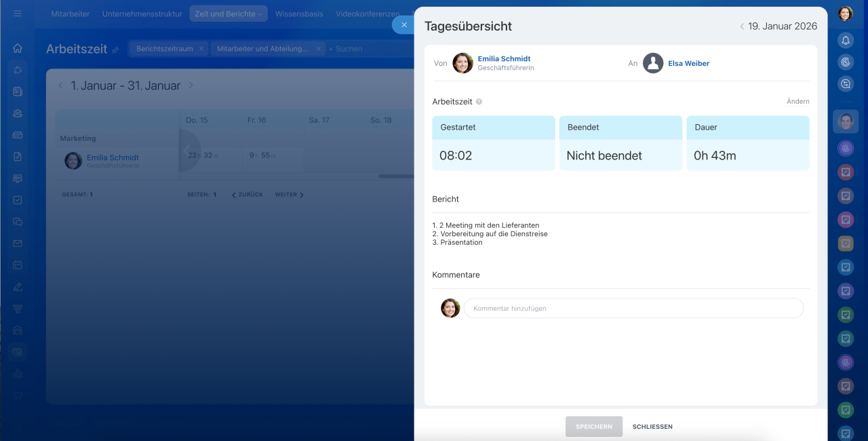Click the home icon in left sidebar
This screenshot has height=441, width=868.
[18, 48]
